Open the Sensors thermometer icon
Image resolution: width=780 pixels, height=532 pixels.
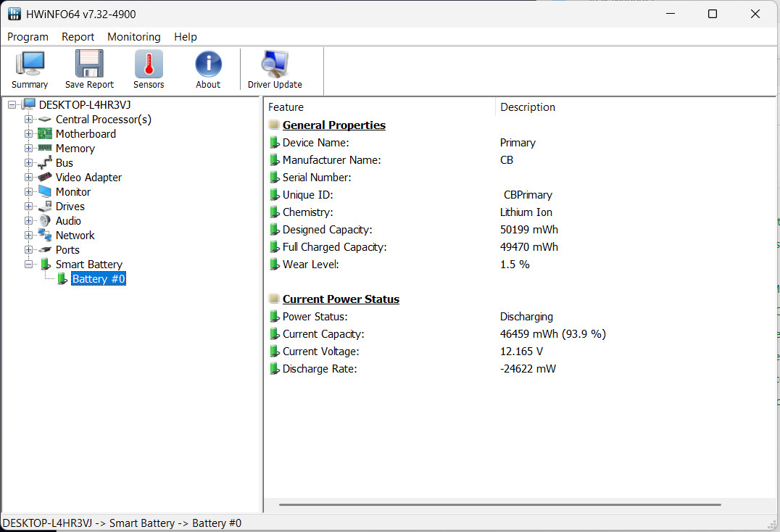(x=149, y=64)
